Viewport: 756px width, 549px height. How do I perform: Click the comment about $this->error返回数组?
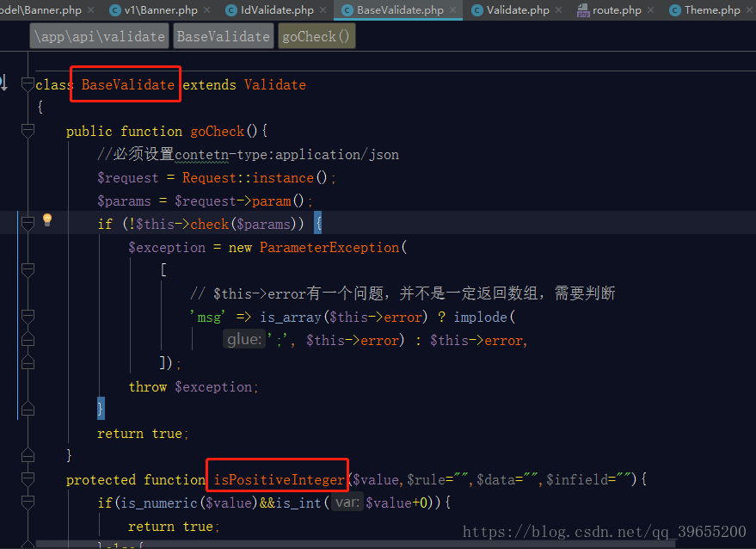pos(403,293)
